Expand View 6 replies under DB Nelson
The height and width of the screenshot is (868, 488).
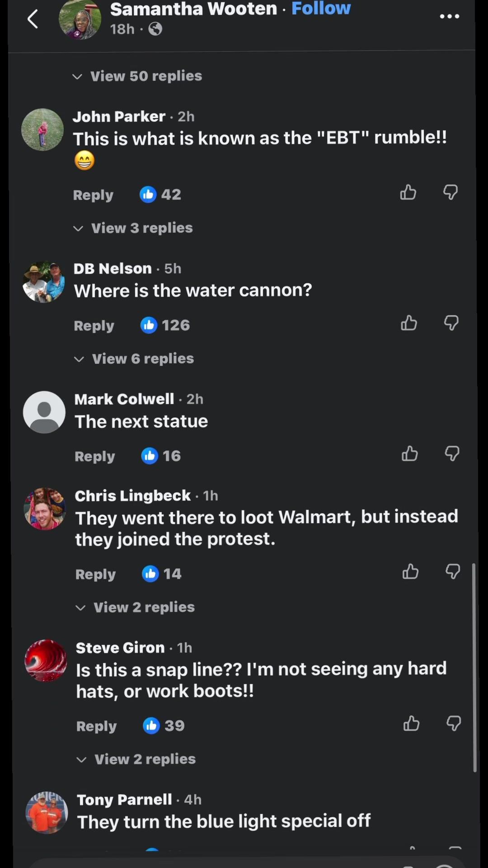(134, 359)
